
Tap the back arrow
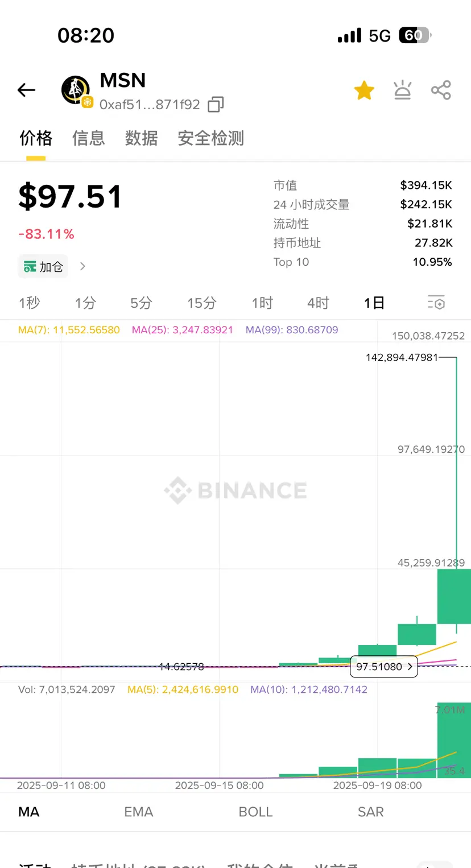[26, 90]
